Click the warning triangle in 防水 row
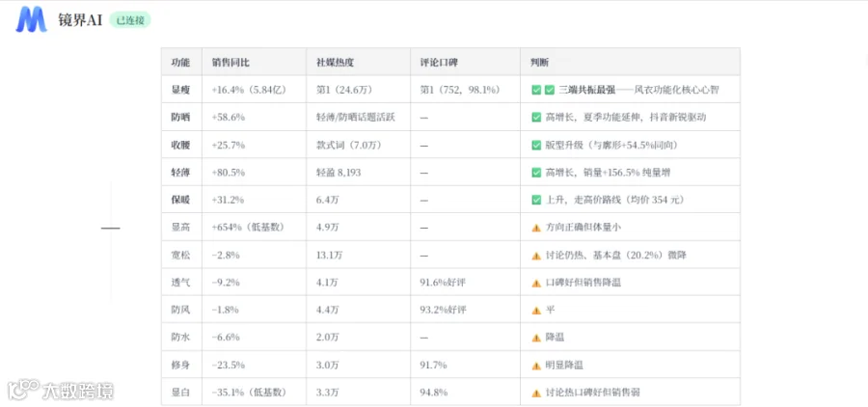The image size is (868, 407). pos(536,338)
